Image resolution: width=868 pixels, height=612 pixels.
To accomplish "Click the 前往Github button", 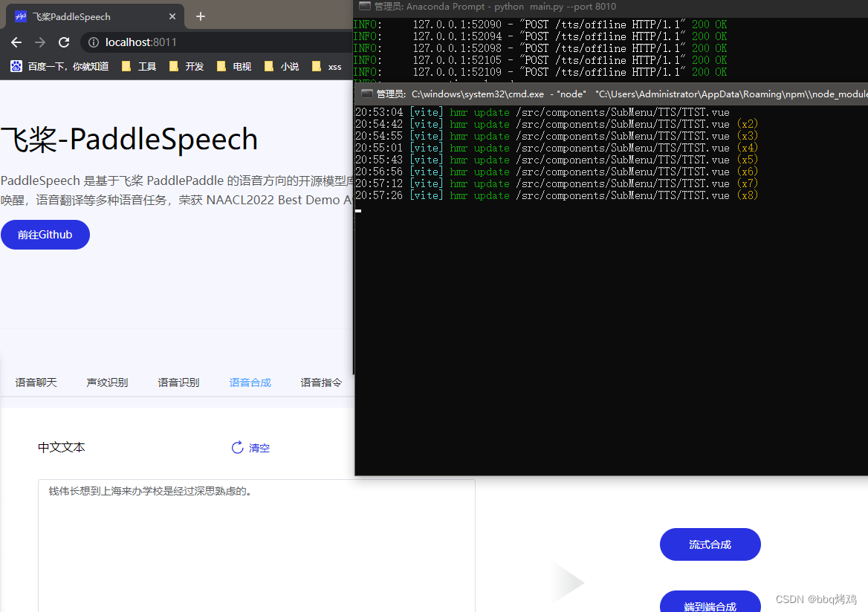I will click(45, 234).
